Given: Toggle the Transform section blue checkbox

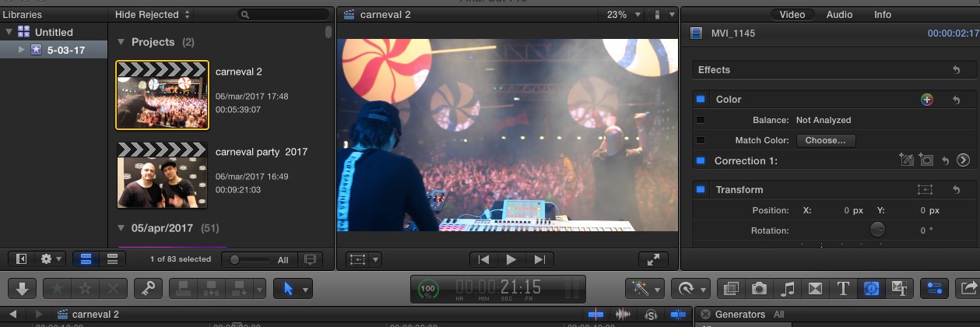Looking at the screenshot, I should pyautogui.click(x=700, y=189).
